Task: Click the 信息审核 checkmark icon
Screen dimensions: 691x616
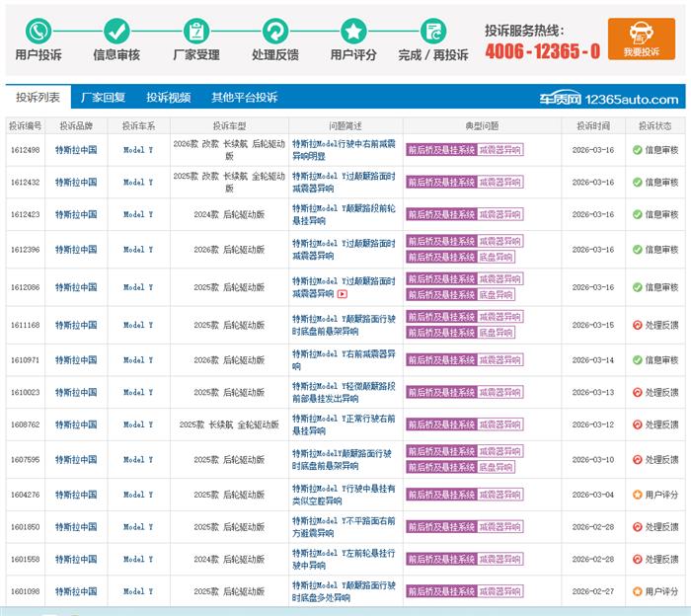Action: [x=116, y=31]
